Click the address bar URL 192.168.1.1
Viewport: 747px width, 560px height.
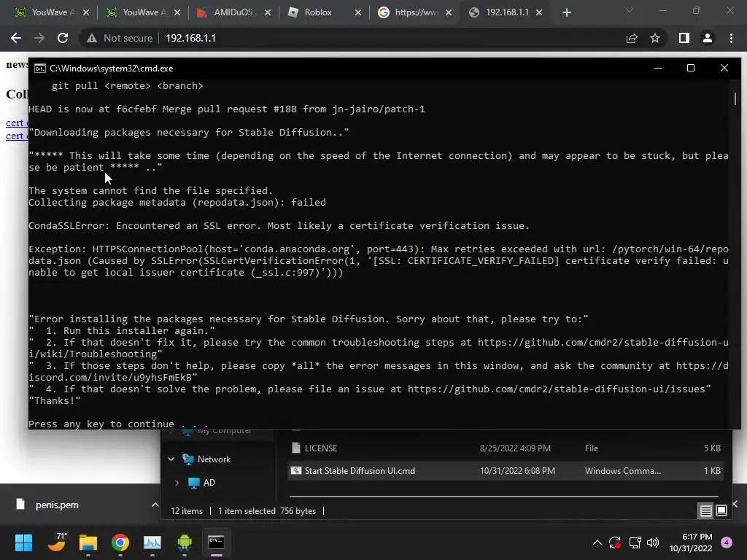point(190,38)
